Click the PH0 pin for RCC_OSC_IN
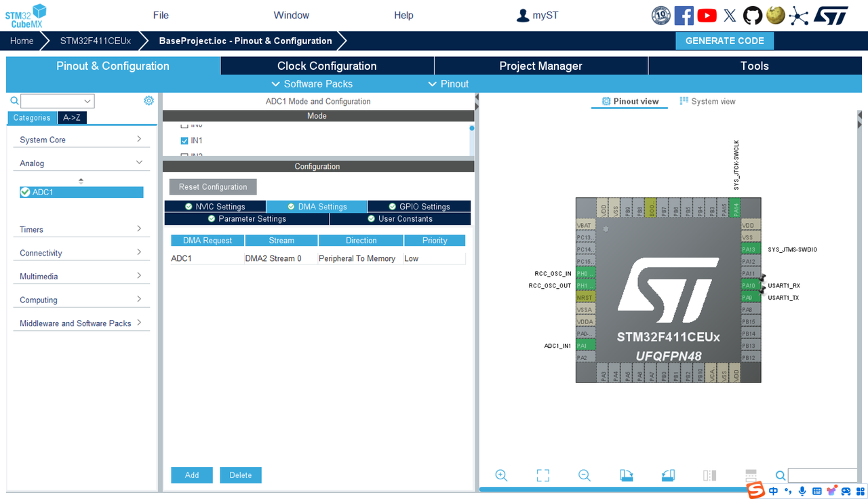868x499 pixels. pos(585,273)
